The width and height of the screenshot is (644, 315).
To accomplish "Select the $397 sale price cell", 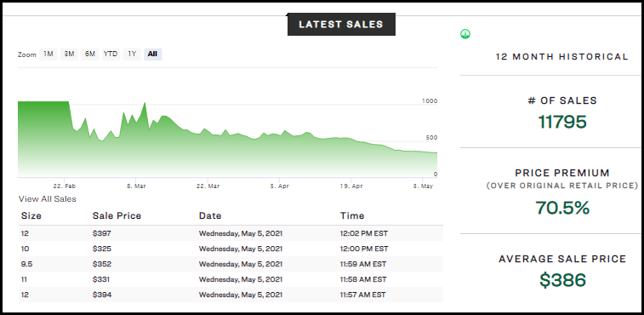I will 102,233.
